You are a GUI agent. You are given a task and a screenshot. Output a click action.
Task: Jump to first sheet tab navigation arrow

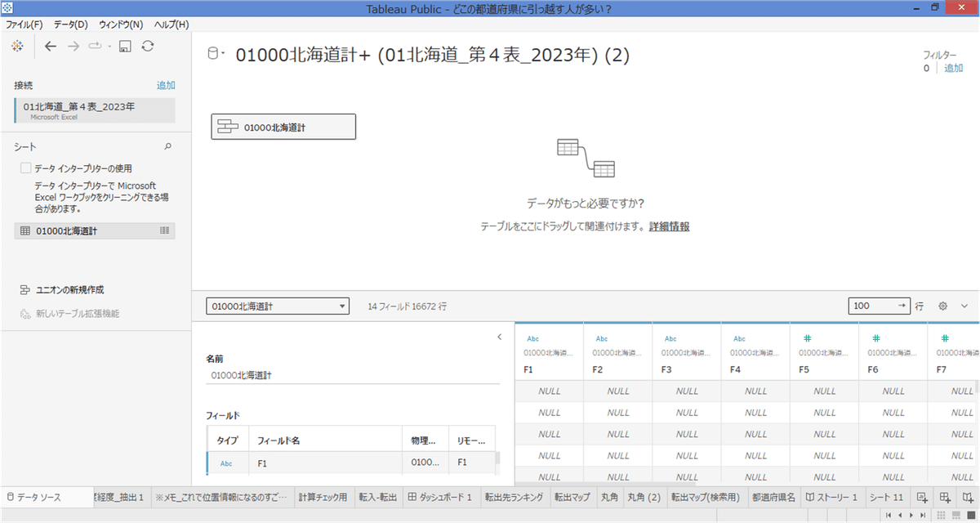pos(889,516)
